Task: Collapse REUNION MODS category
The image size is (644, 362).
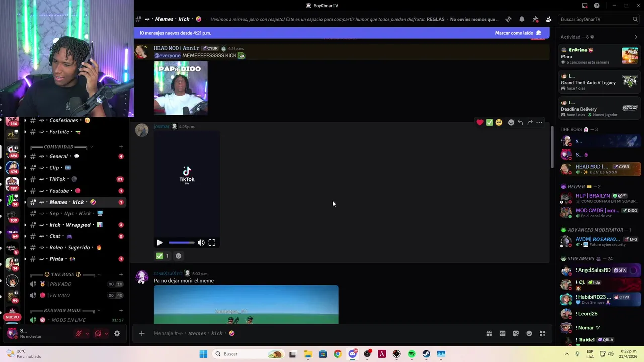Action: coord(65,310)
